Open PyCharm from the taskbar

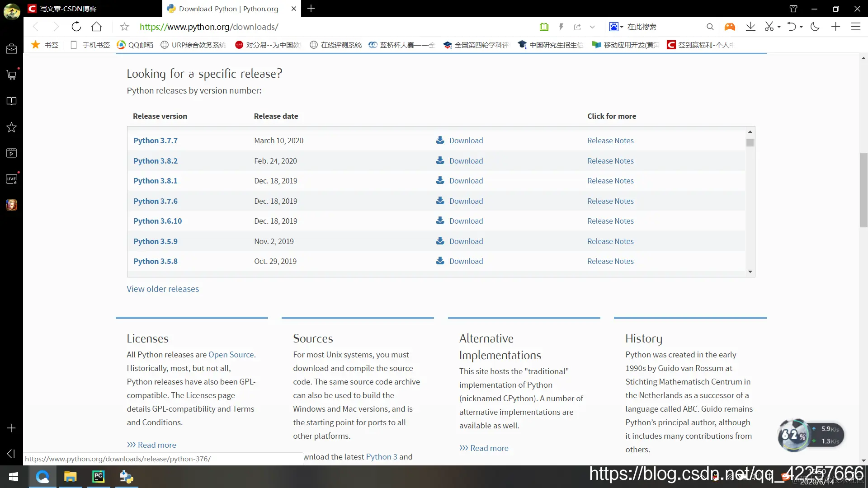pyautogui.click(x=98, y=477)
